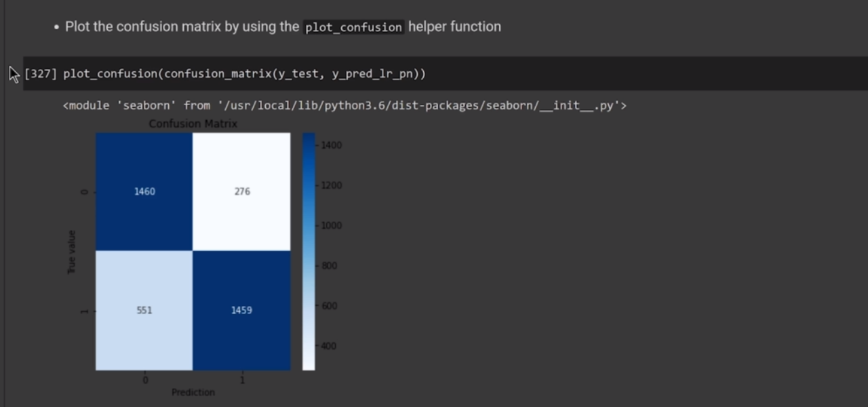Click the x-axis tick label 1

point(242,380)
